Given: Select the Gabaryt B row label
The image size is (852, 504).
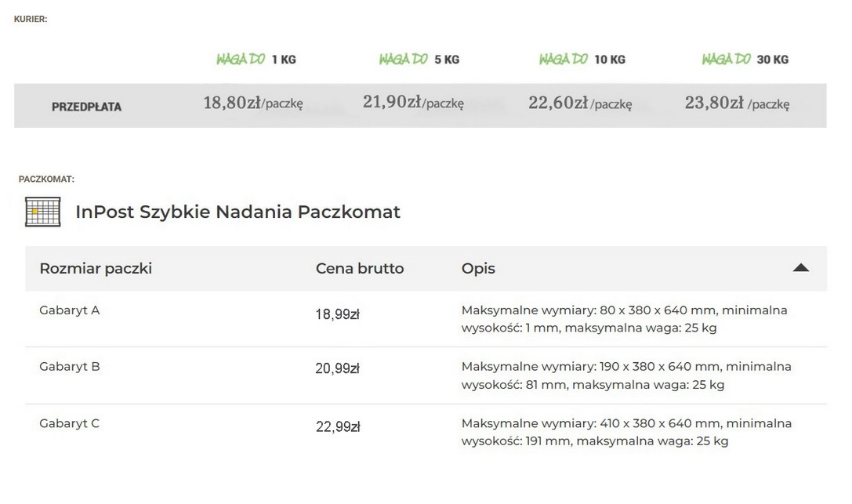Looking at the screenshot, I should (70, 366).
